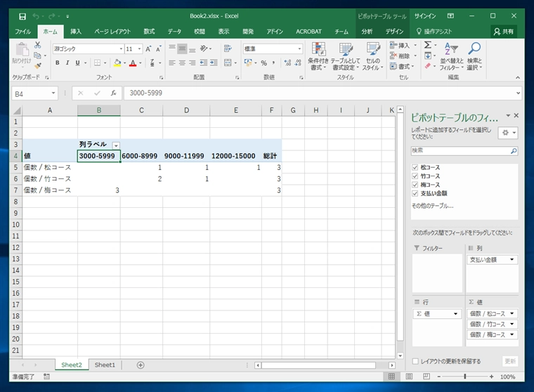Open the 挿入 ribbon tab

pos(76,32)
